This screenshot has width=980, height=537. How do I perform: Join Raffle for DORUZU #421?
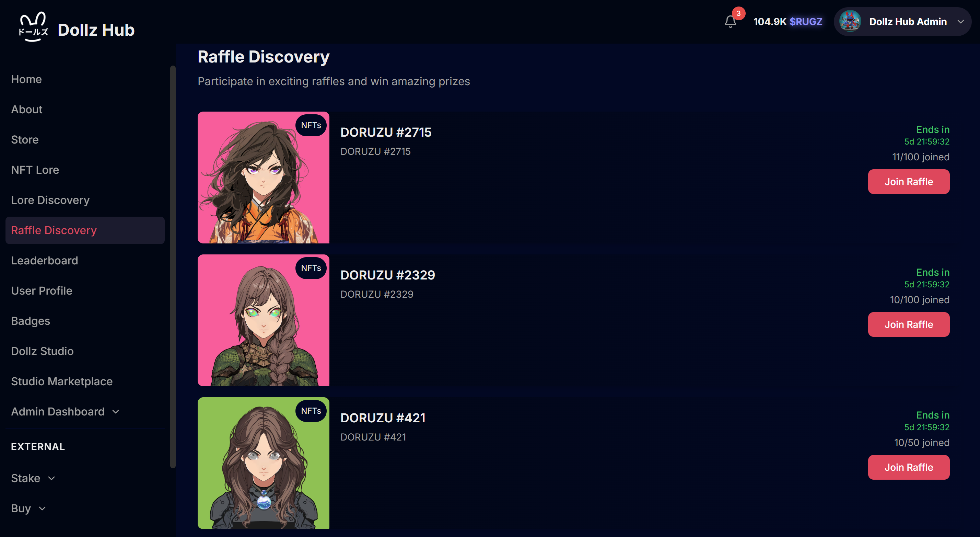pyautogui.click(x=908, y=467)
